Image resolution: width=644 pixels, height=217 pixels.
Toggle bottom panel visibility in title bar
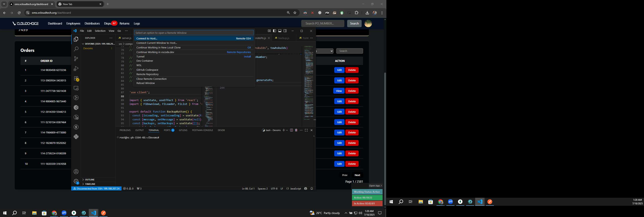coord(280,31)
